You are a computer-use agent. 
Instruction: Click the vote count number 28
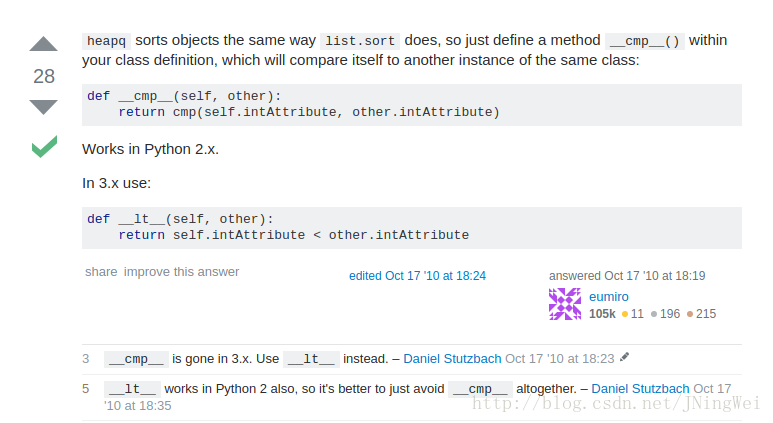pyautogui.click(x=44, y=76)
